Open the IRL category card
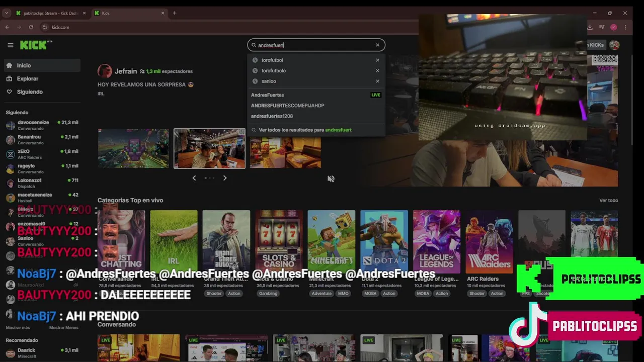This screenshot has width=644, height=362. click(x=174, y=241)
